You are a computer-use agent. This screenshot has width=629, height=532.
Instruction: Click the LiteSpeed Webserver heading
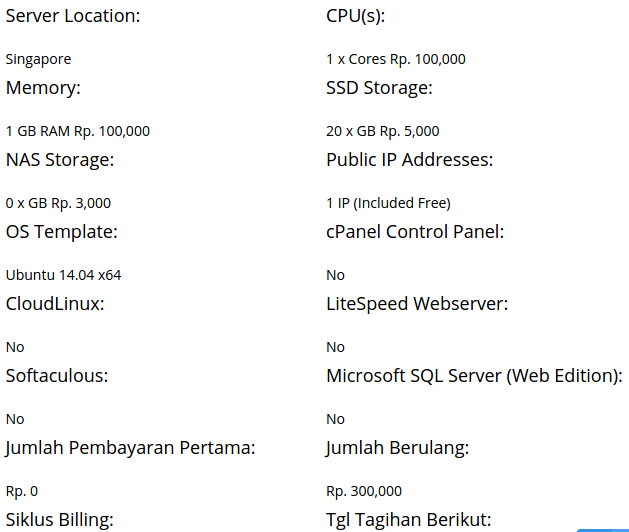[417, 304]
